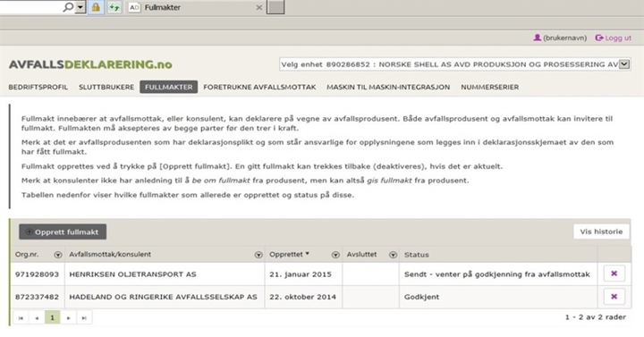
Task: Click the user profile icon by brukernavn
Action: tap(537, 38)
